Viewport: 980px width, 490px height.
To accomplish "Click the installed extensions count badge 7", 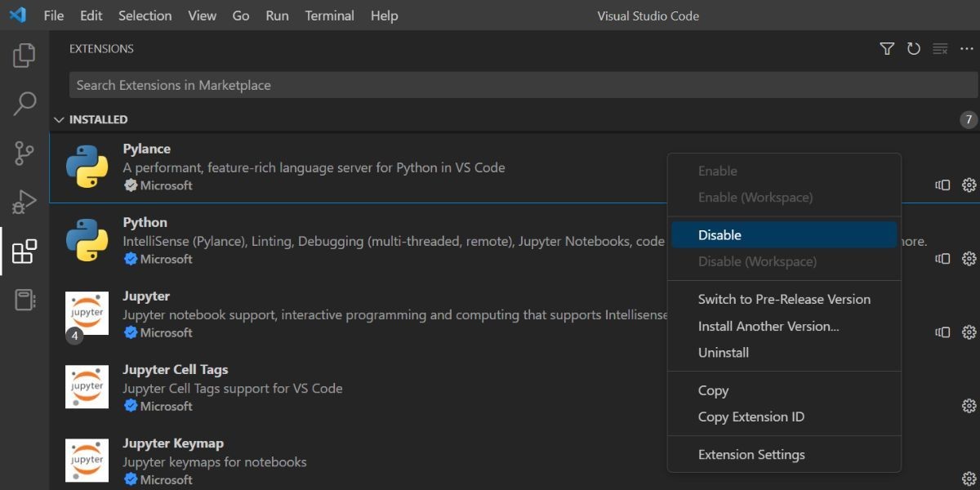I will pyautogui.click(x=969, y=120).
